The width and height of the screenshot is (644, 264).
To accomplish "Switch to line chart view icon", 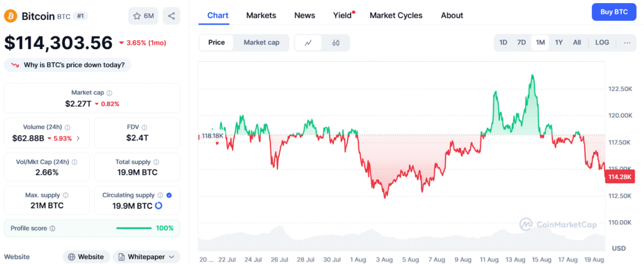I will 308,43.
